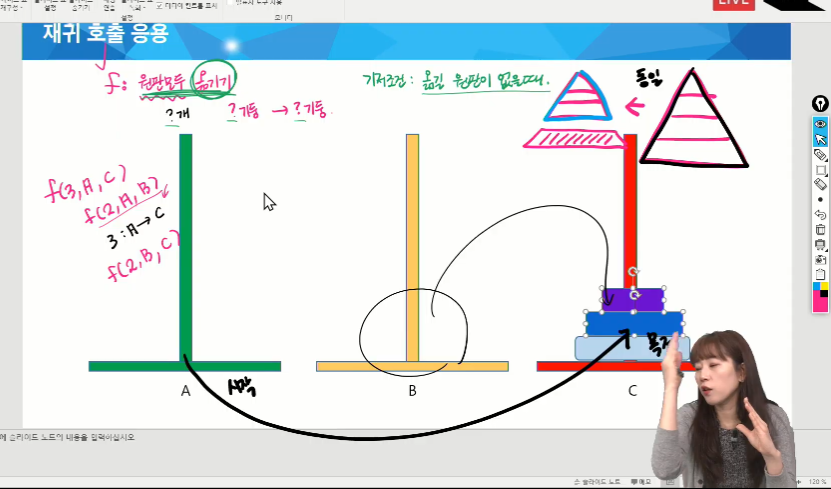This screenshot has width=831, height=489.
Task: Pick the cyan color swatch in annotation toolbar
Action: point(817,286)
